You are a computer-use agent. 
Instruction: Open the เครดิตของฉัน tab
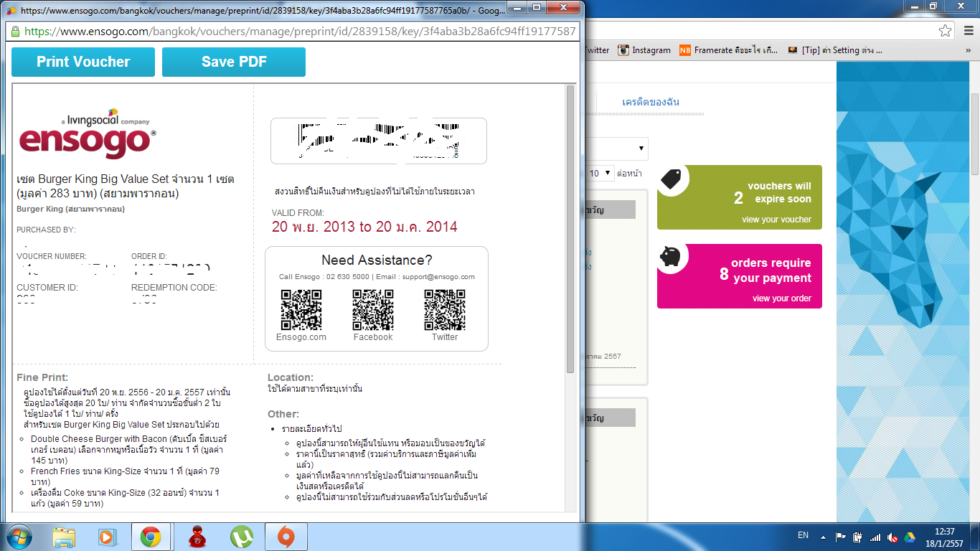pos(651,102)
